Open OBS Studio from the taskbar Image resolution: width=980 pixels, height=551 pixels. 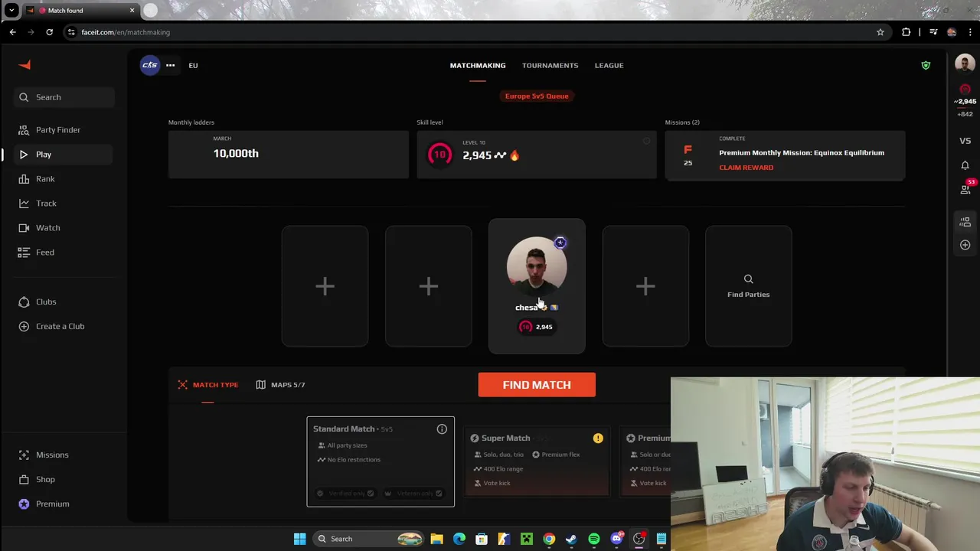(x=639, y=539)
